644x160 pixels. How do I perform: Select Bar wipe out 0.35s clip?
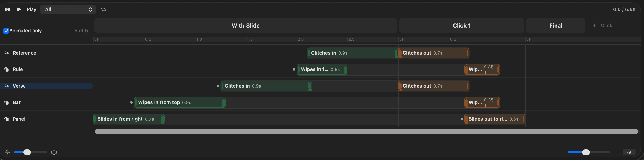click(x=482, y=102)
